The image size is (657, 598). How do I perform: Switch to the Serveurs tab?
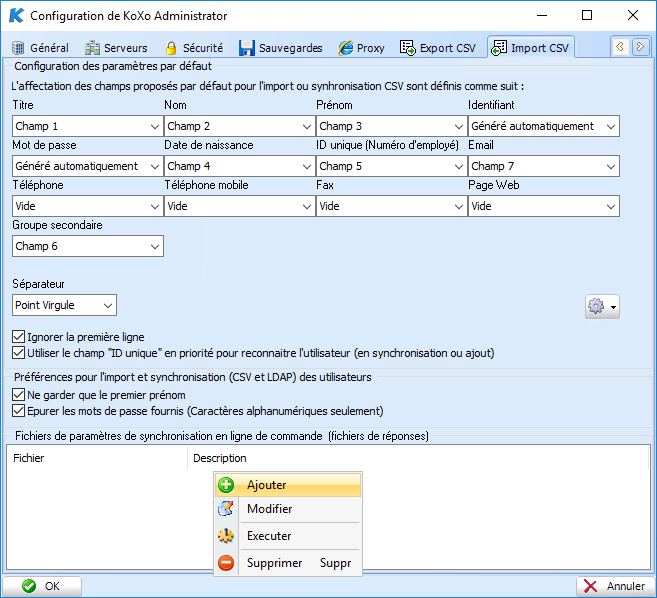[116, 48]
